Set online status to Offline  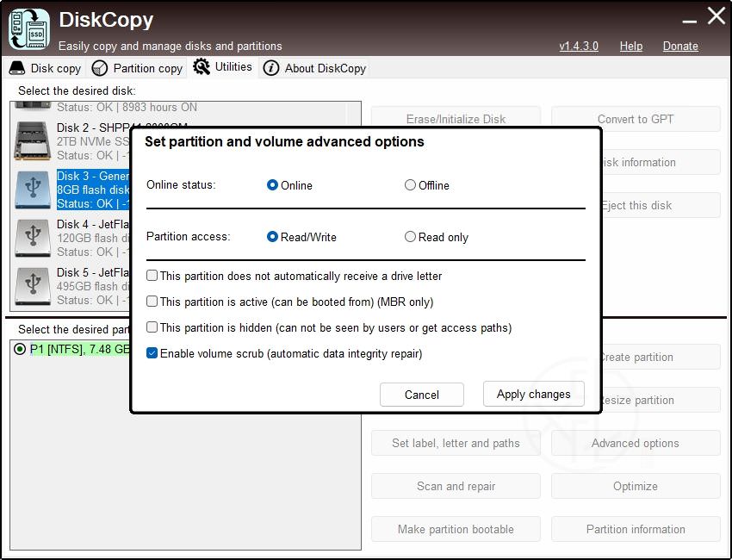pyautogui.click(x=410, y=185)
